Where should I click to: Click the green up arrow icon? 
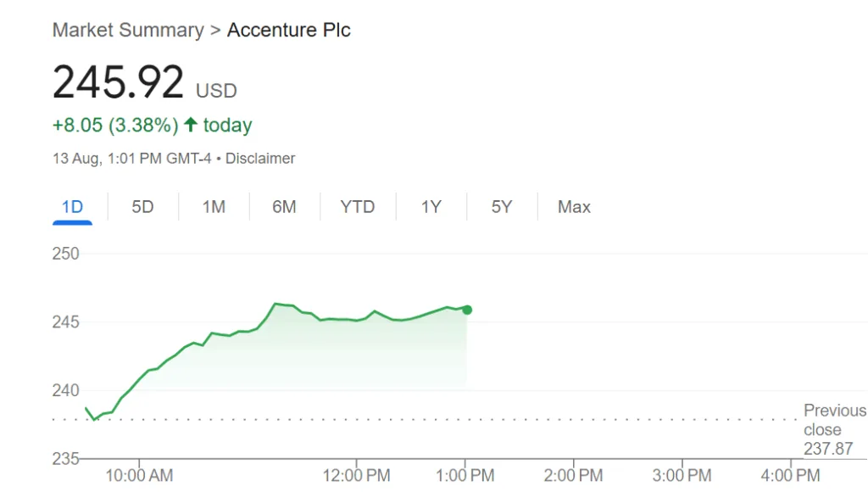click(x=191, y=125)
